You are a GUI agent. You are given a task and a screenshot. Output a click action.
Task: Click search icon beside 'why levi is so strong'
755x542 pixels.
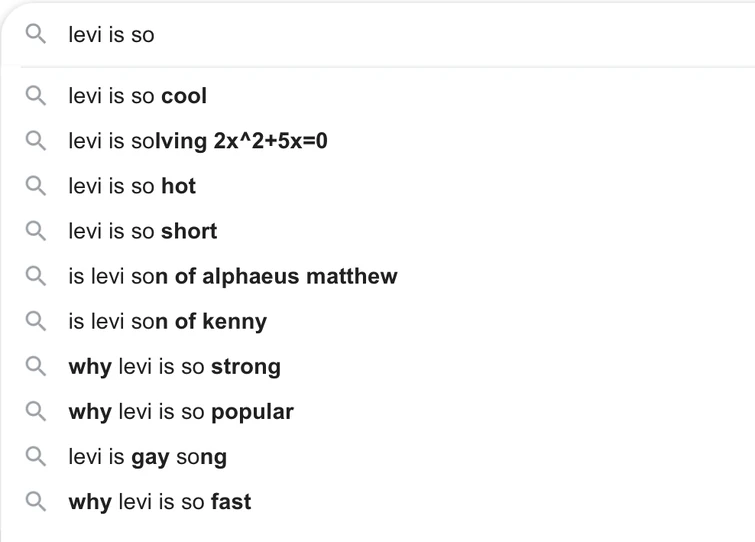point(35,367)
